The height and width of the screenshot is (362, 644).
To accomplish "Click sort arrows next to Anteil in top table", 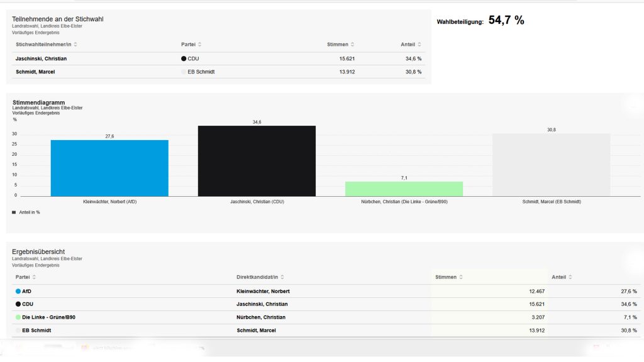I will pyautogui.click(x=419, y=45).
